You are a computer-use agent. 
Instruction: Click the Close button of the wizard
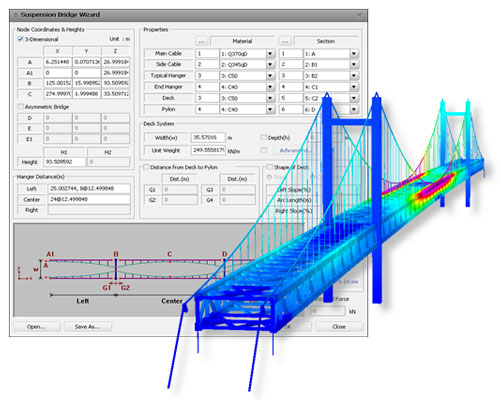point(339,327)
